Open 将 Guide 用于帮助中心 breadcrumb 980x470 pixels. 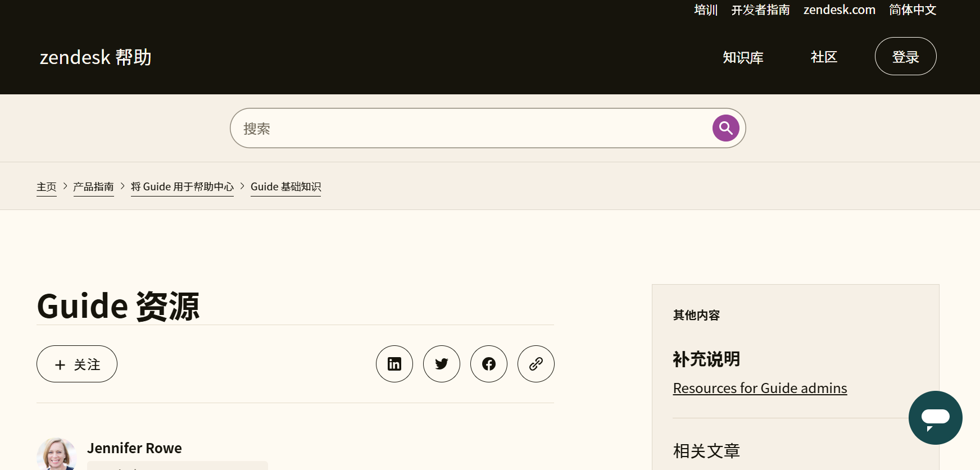(182, 187)
